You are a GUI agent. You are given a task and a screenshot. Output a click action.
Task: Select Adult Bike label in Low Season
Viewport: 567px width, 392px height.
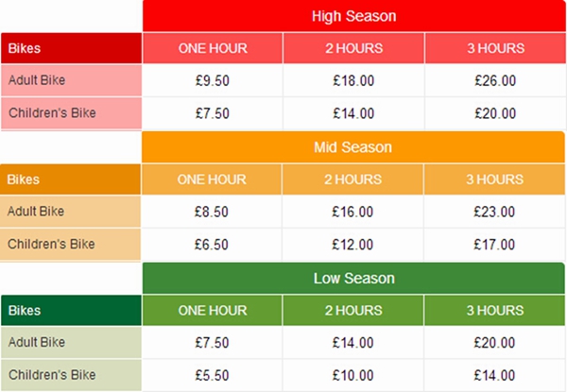coord(72,342)
